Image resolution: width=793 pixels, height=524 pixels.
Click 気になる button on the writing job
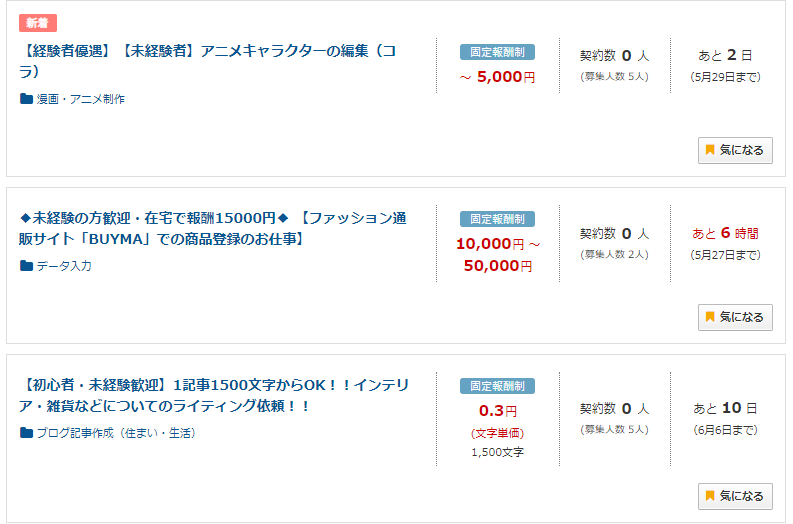pos(735,496)
